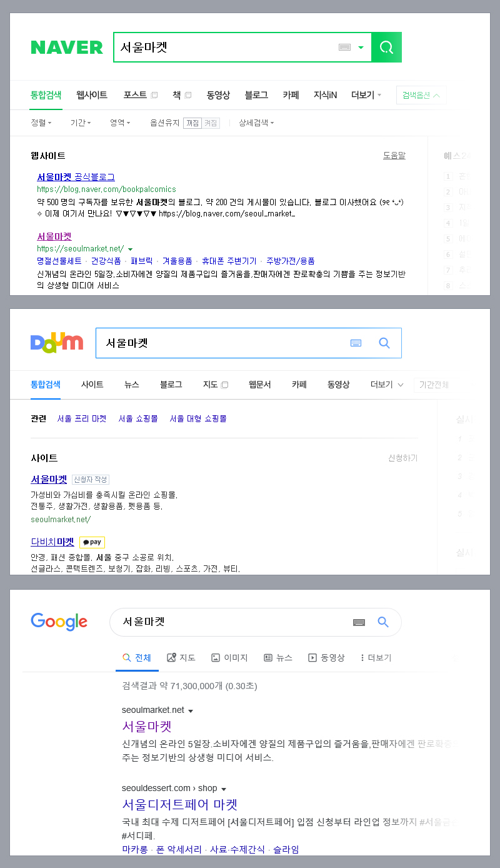Expand arrow next to seoulmarket.net URL in Naver
Viewport: 500px width, 868px height.
point(130,249)
